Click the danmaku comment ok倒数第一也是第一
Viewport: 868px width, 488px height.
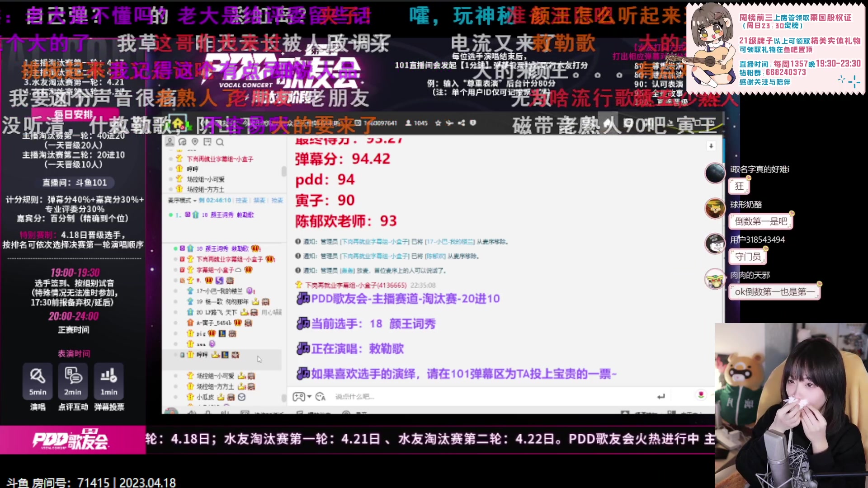tap(775, 292)
